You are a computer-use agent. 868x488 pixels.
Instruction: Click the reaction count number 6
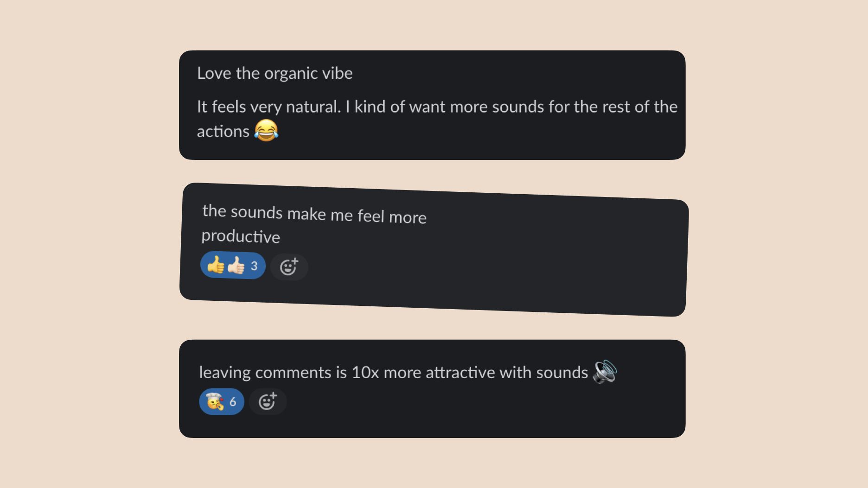coord(233,402)
